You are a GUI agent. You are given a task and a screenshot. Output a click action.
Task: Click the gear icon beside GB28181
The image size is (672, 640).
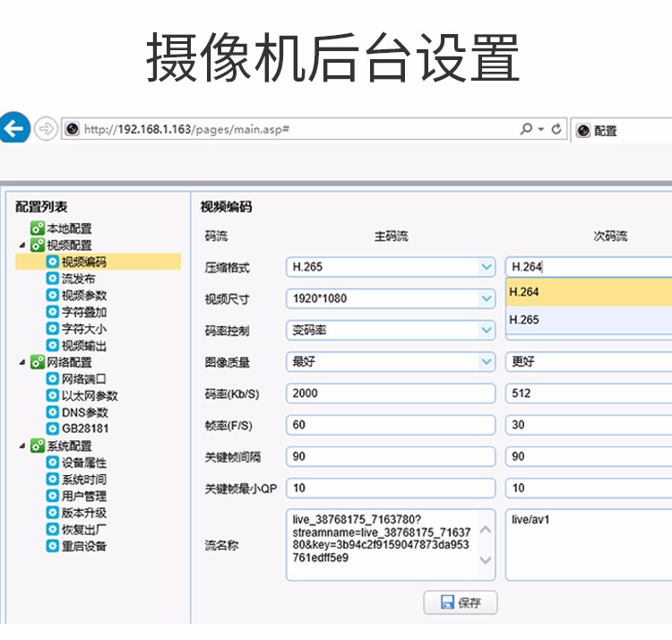click(52, 428)
